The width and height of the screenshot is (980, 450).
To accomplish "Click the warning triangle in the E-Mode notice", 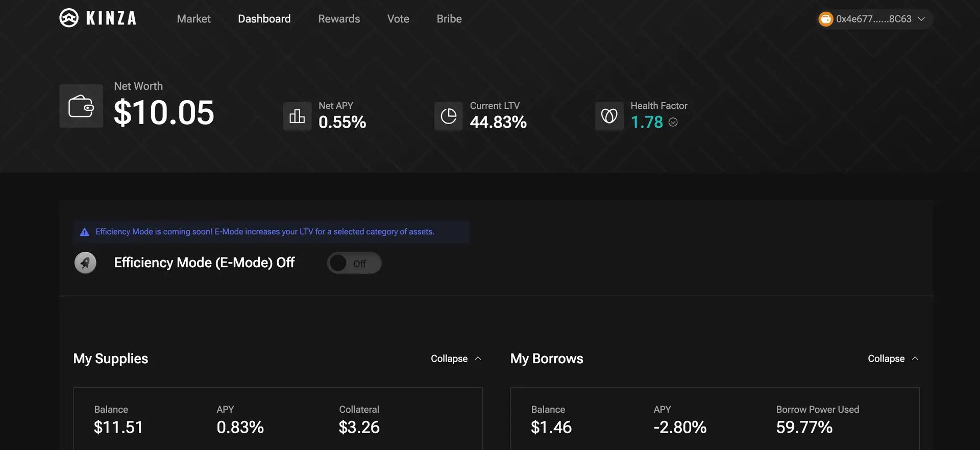I will [x=85, y=232].
